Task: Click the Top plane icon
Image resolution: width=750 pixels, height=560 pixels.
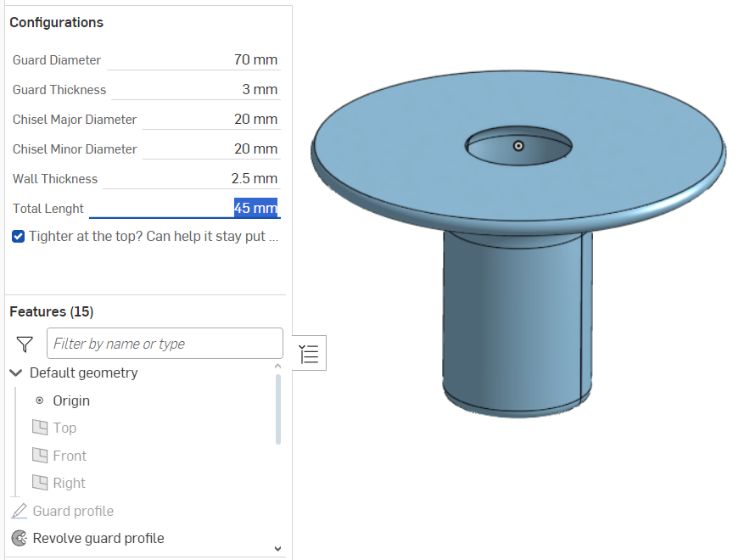Action: coord(40,428)
